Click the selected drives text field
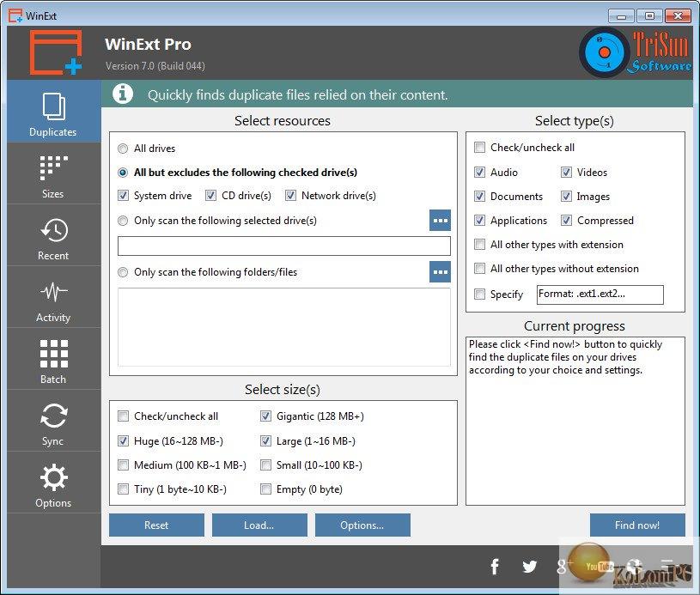Viewport: 700px width, 595px height. 284,246
